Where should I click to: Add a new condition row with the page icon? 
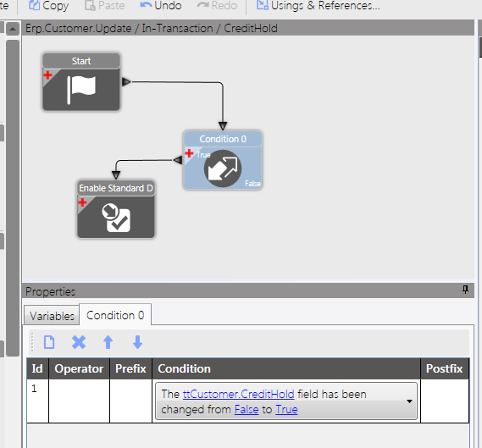click(x=49, y=342)
